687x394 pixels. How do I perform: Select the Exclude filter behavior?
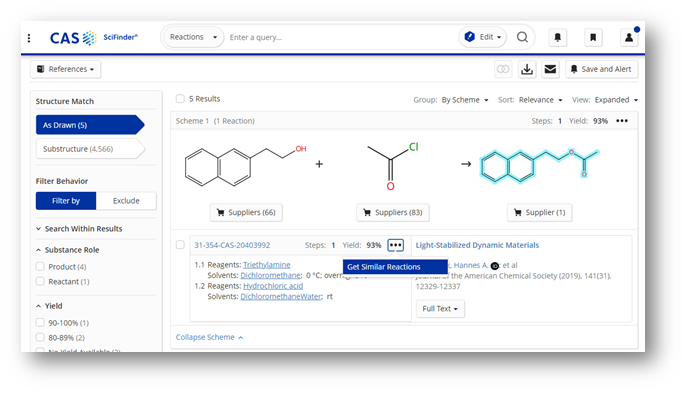pyautogui.click(x=126, y=201)
